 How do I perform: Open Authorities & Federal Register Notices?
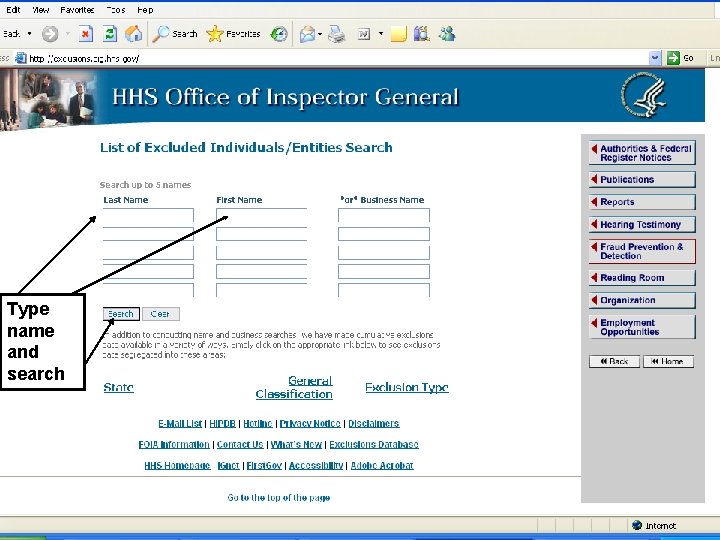tap(642, 153)
